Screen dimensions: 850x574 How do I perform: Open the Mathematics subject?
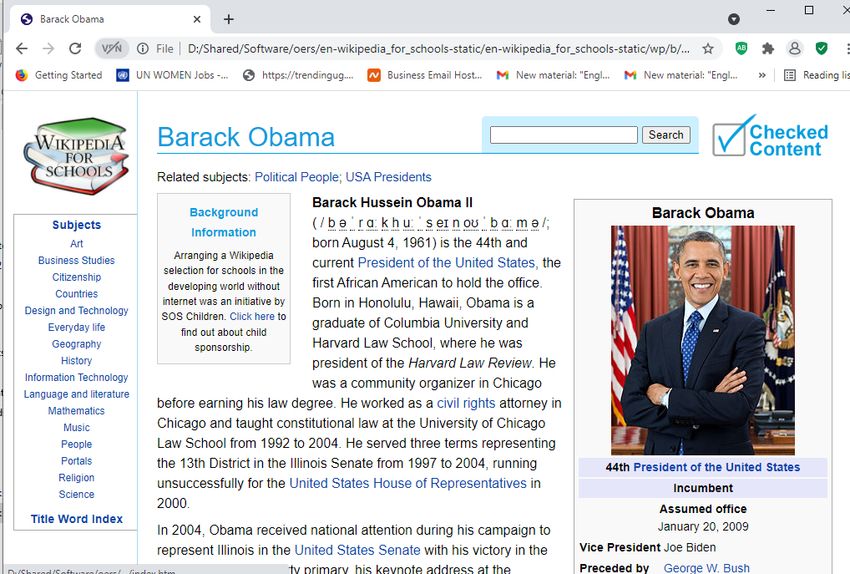pyautogui.click(x=76, y=411)
